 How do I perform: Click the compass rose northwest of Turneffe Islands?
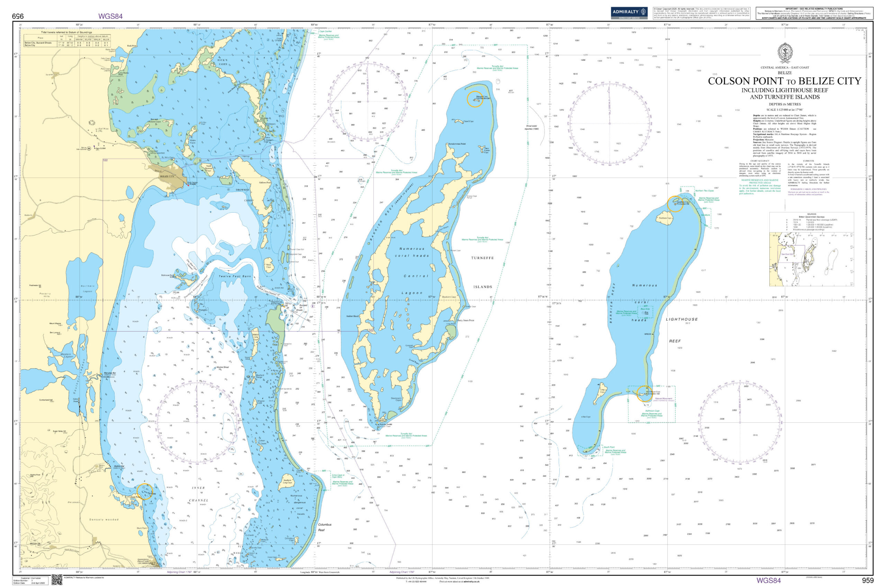pos(368,101)
